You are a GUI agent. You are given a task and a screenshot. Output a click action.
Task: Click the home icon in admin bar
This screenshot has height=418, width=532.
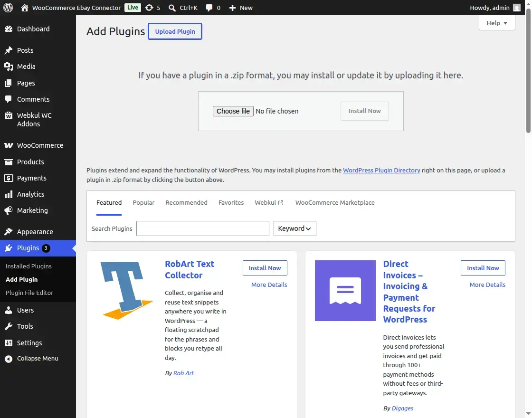24,8
